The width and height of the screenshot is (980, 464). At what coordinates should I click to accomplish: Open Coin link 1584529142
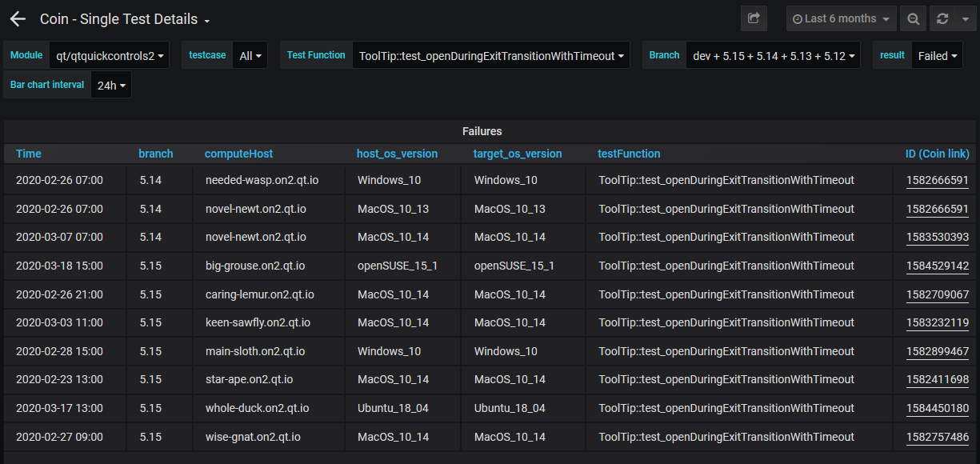937,266
